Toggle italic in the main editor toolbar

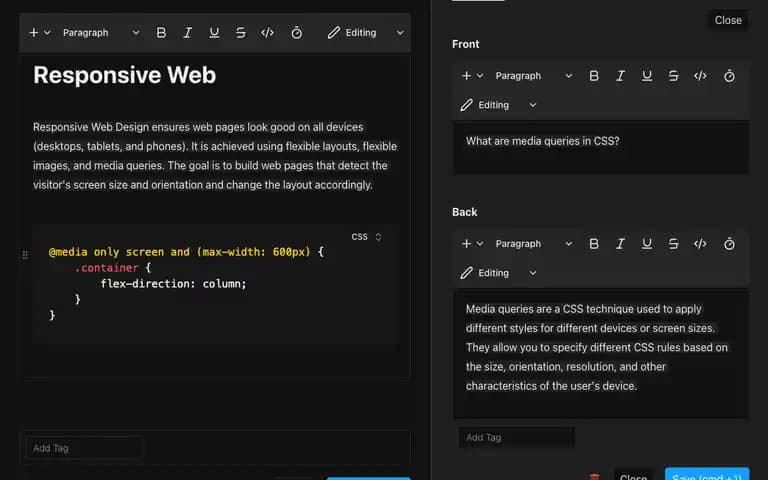click(188, 33)
